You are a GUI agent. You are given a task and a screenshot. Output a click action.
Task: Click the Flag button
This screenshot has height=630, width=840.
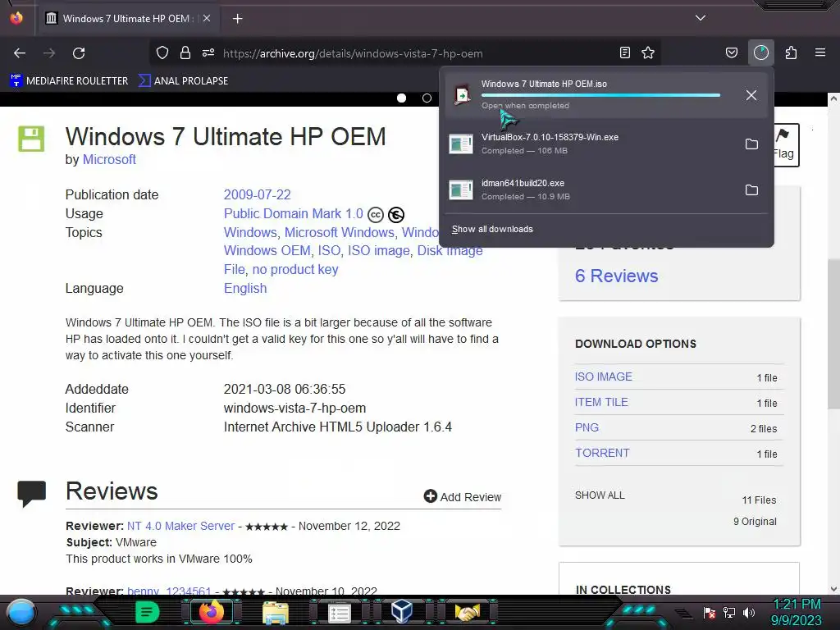click(x=785, y=145)
